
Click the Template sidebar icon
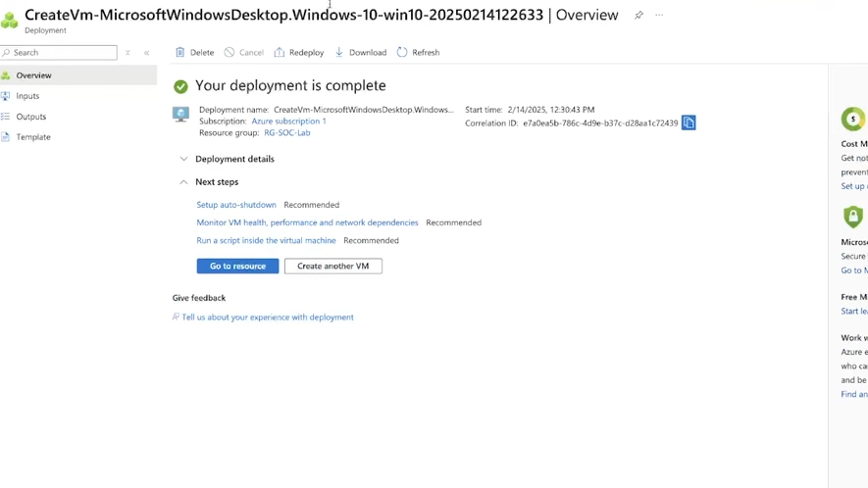(6, 136)
